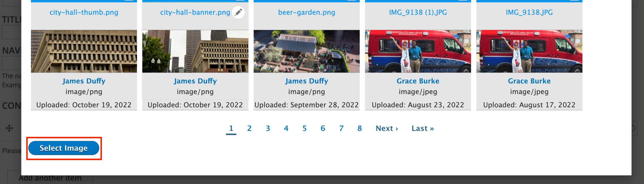Click the move handle icon at left edge
The image size is (644, 184).
coord(9,128)
